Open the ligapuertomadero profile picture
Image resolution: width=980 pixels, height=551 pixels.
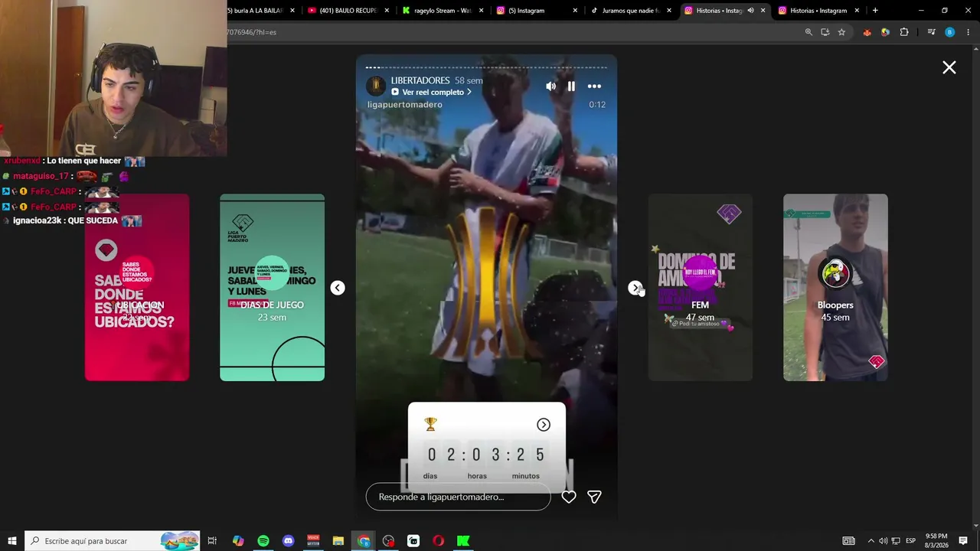pyautogui.click(x=375, y=86)
